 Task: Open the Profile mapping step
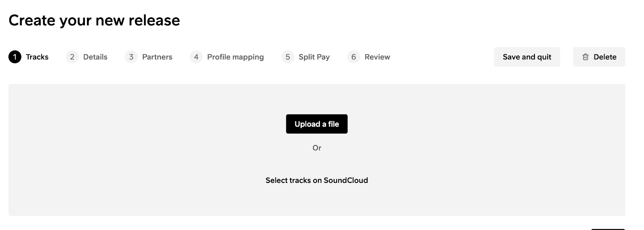point(235,57)
